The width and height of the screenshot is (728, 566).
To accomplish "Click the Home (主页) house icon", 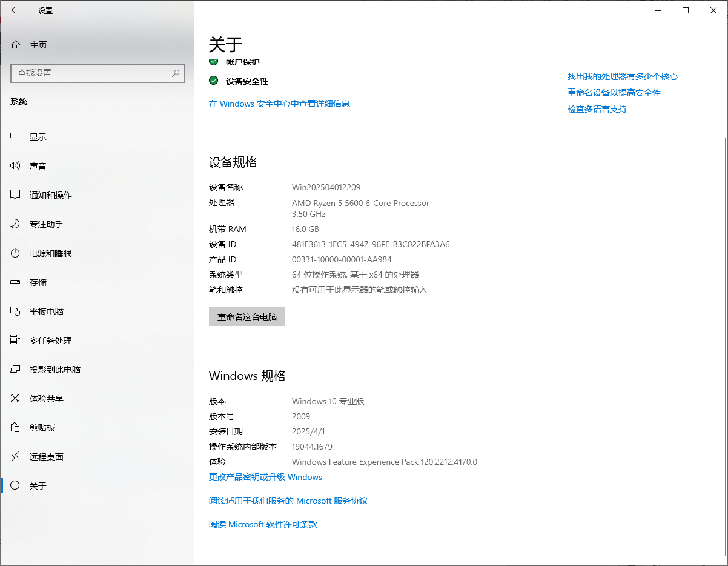I will pos(16,45).
